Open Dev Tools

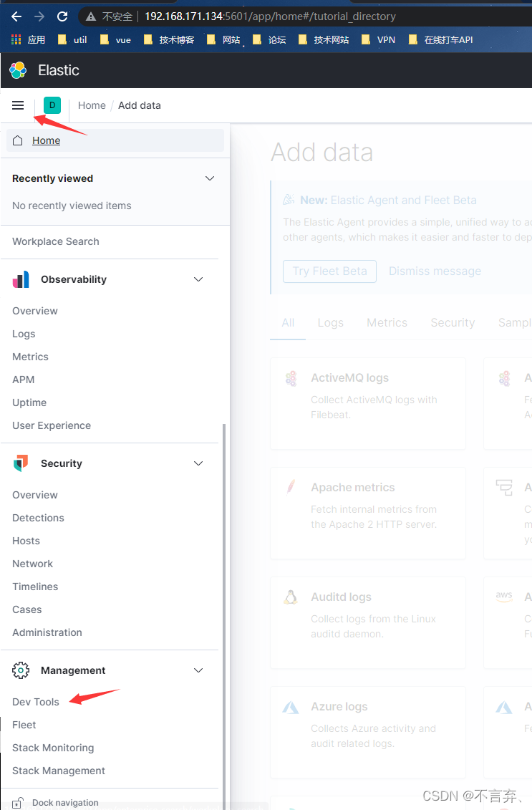36,702
